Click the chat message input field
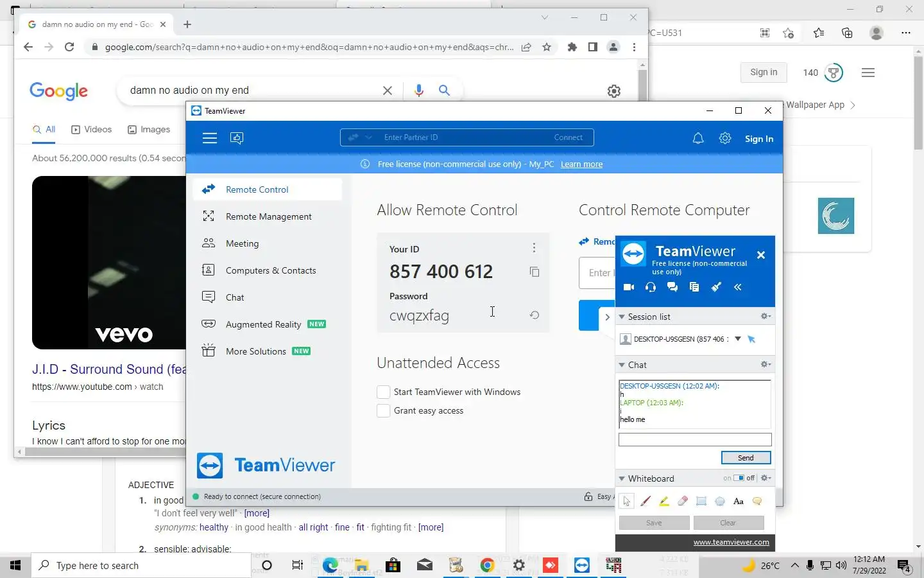This screenshot has height=578, width=924. pyautogui.click(x=695, y=440)
